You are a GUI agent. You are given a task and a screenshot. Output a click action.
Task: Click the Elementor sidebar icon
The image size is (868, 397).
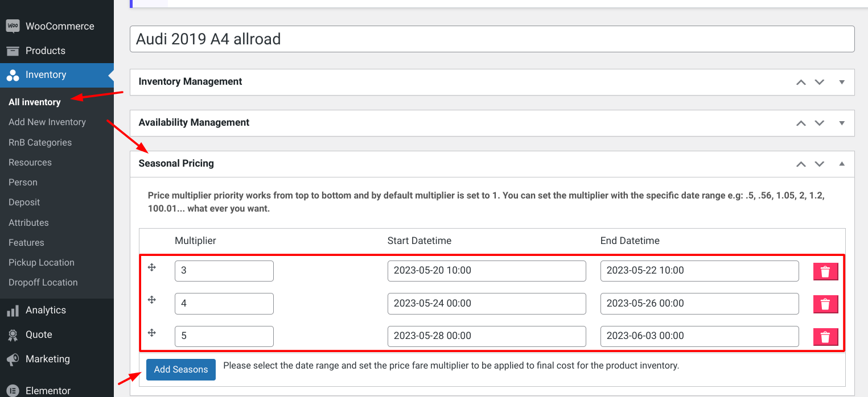pos(13,391)
